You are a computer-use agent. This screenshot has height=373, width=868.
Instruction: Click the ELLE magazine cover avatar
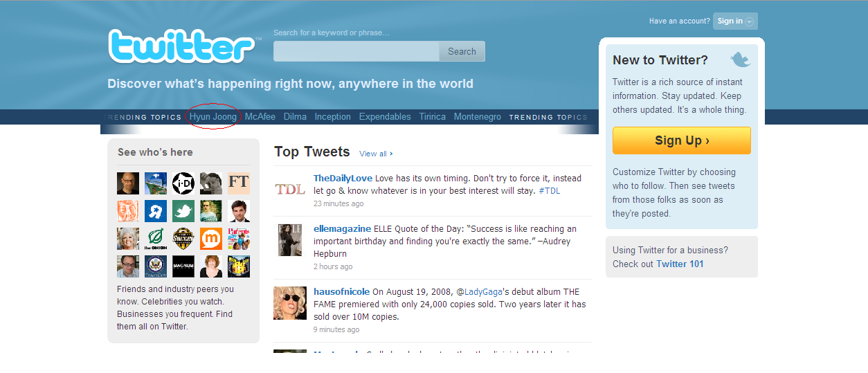tap(290, 239)
